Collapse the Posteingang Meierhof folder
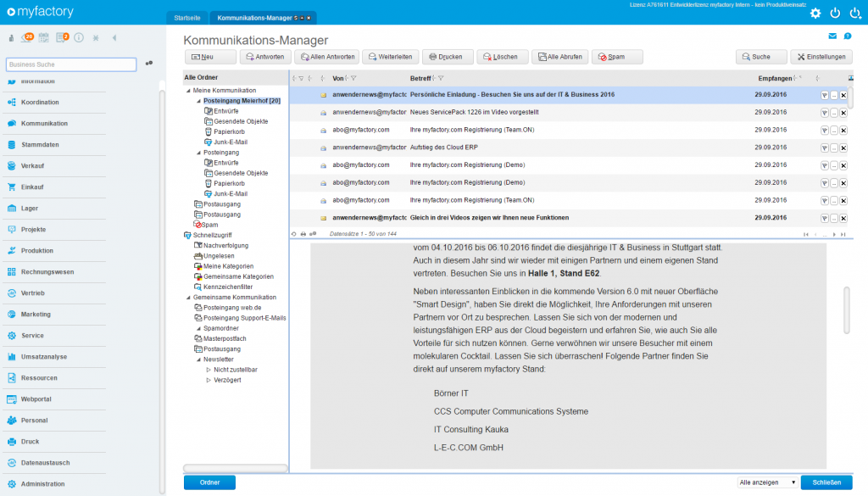This screenshot has height=496, width=868. click(x=199, y=101)
